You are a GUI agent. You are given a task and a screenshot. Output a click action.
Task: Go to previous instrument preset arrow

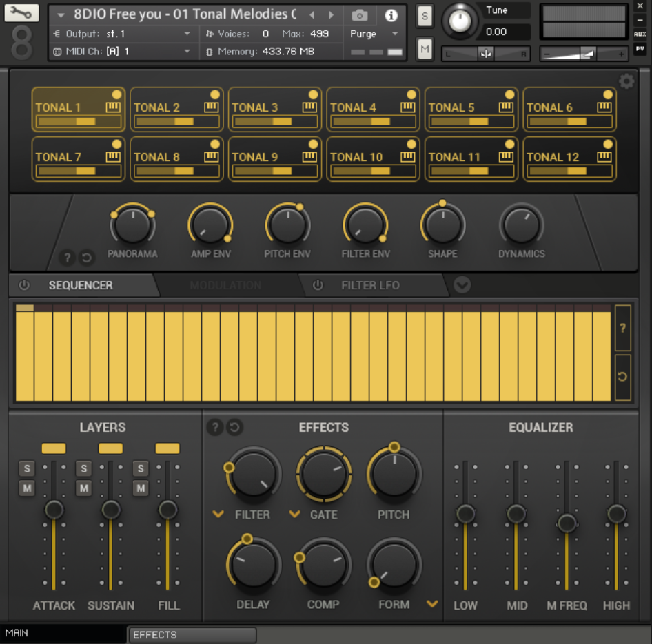pyautogui.click(x=312, y=15)
